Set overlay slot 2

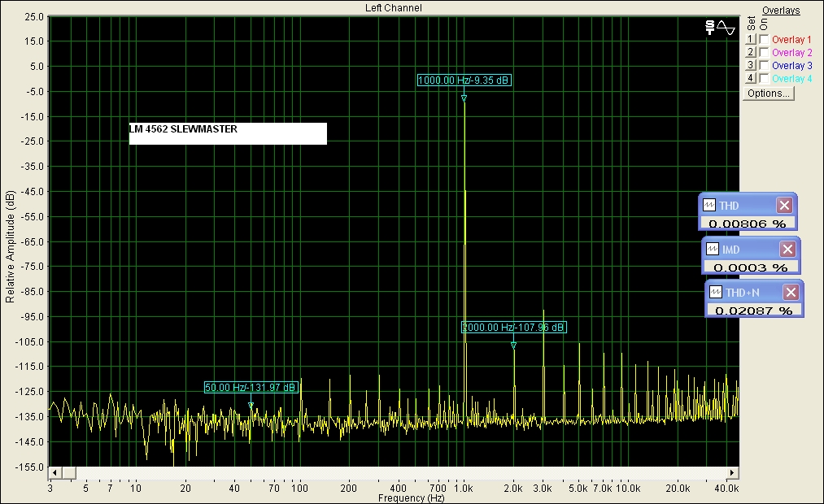pyautogui.click(x=751, y=52)
